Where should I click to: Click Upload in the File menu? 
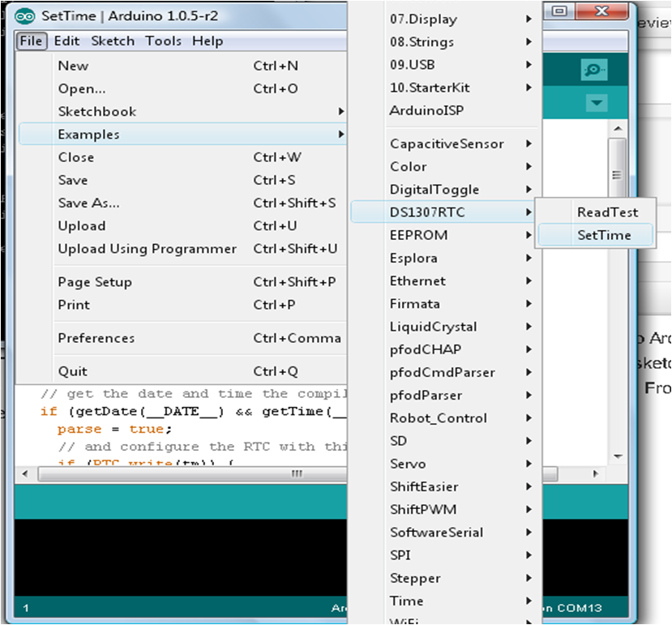pos(182,226)
